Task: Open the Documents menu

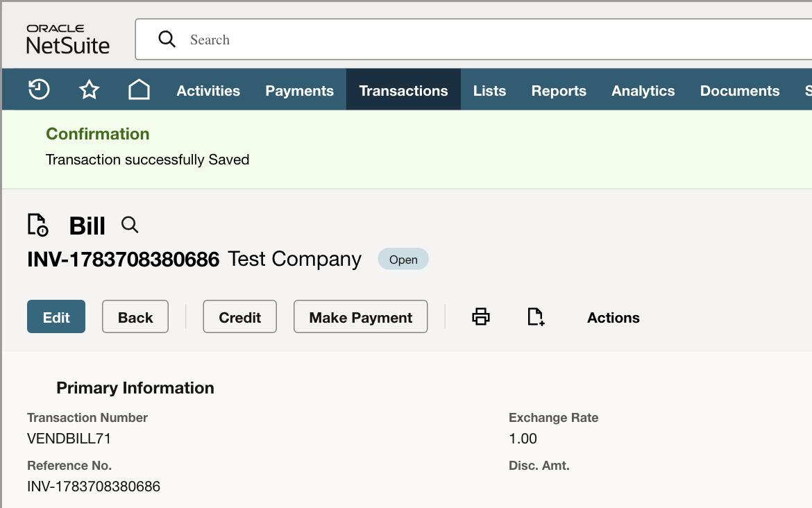Action: (740, 91)
